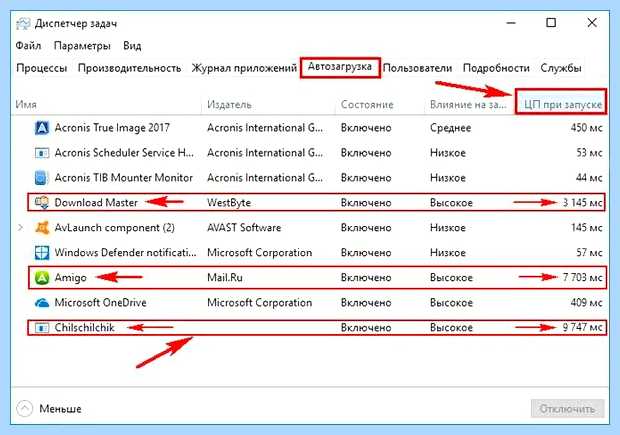Click the Acronis Scheduler Service icon
The image size is (620, 435).
(42, 153)
